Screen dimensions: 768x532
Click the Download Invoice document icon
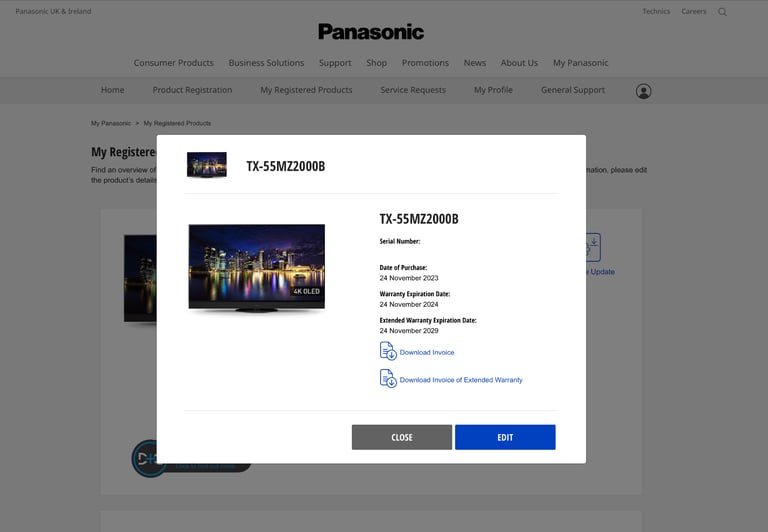coord(388,351)
